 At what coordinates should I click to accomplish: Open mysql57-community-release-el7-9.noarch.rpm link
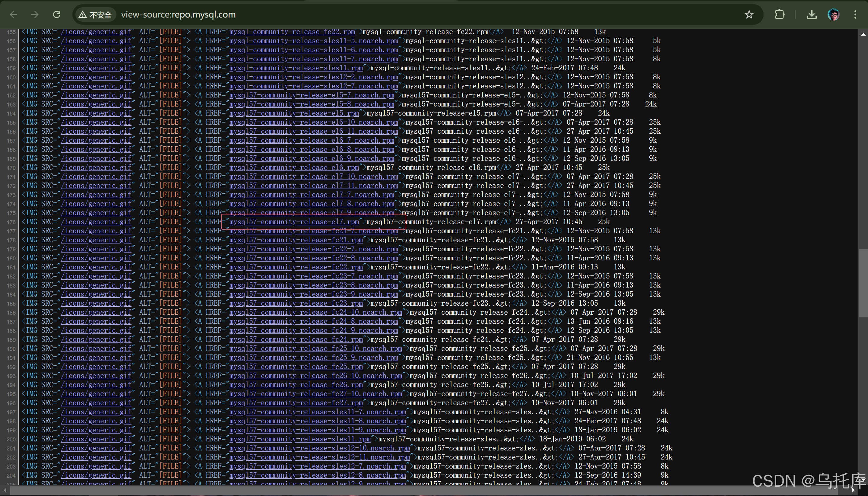tap(311, 213)
